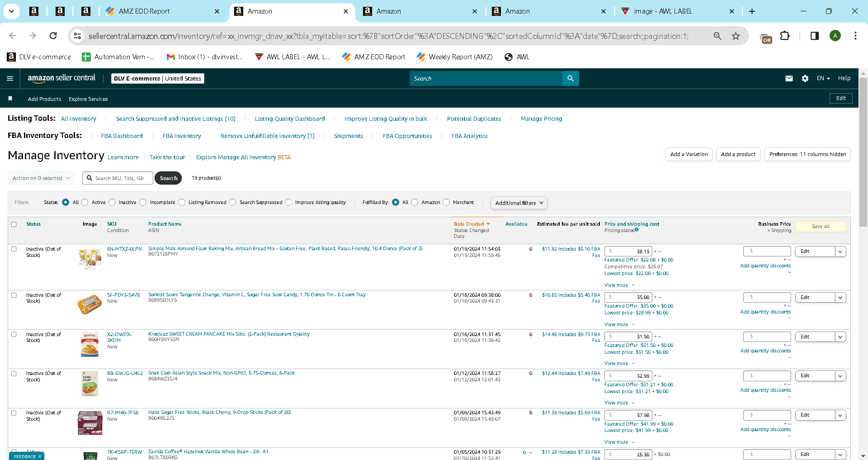Select the Inactive status radio button
The width and height of the screenshot is (868, 460).
(112, 202)
